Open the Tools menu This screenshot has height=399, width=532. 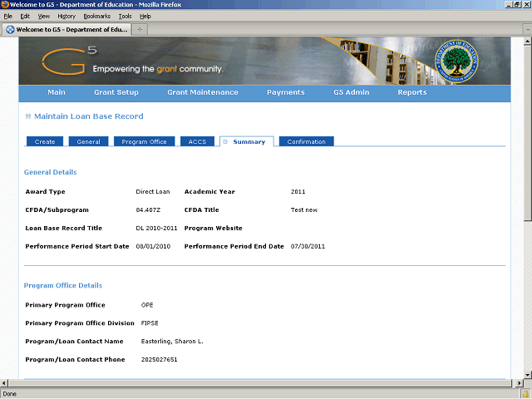pyautogui.click(x=125, y=17)
